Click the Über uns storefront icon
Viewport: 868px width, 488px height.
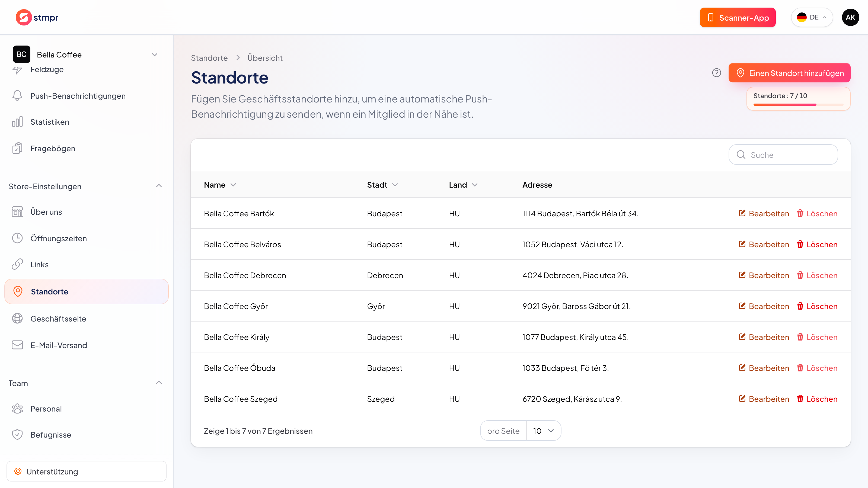pyautogui.click(x=17, y=211)
